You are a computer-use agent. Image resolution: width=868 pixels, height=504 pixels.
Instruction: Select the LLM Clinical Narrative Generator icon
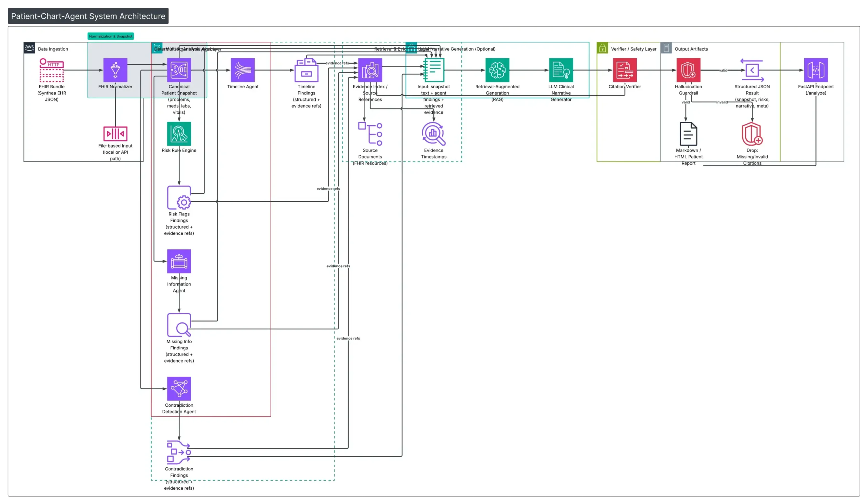(561, 70)
